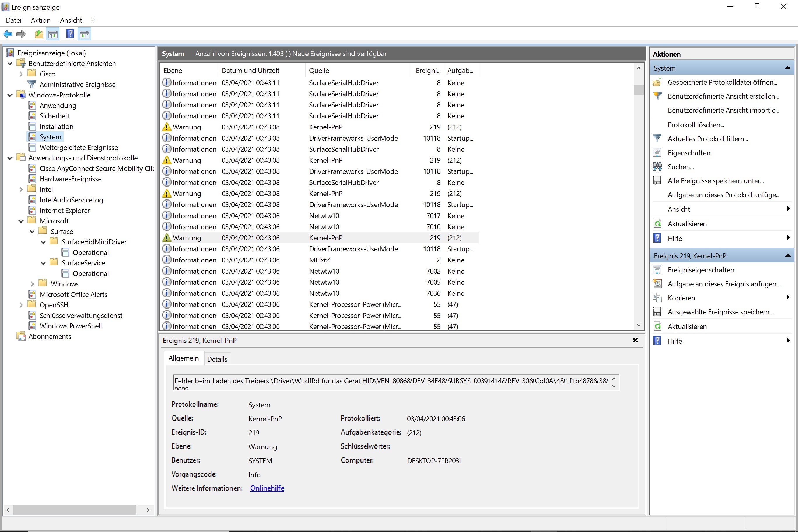This screenshot has height=532, width=798.
Task: Open the Ansicht menu
Action: pyautogui.click(x=71, y=20)
